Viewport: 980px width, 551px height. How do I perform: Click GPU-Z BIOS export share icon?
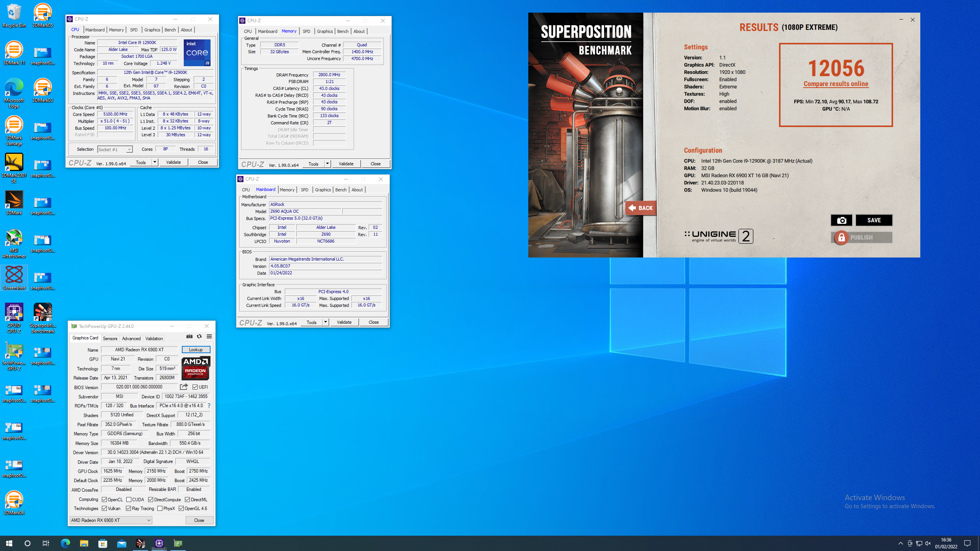click(184, 387)
